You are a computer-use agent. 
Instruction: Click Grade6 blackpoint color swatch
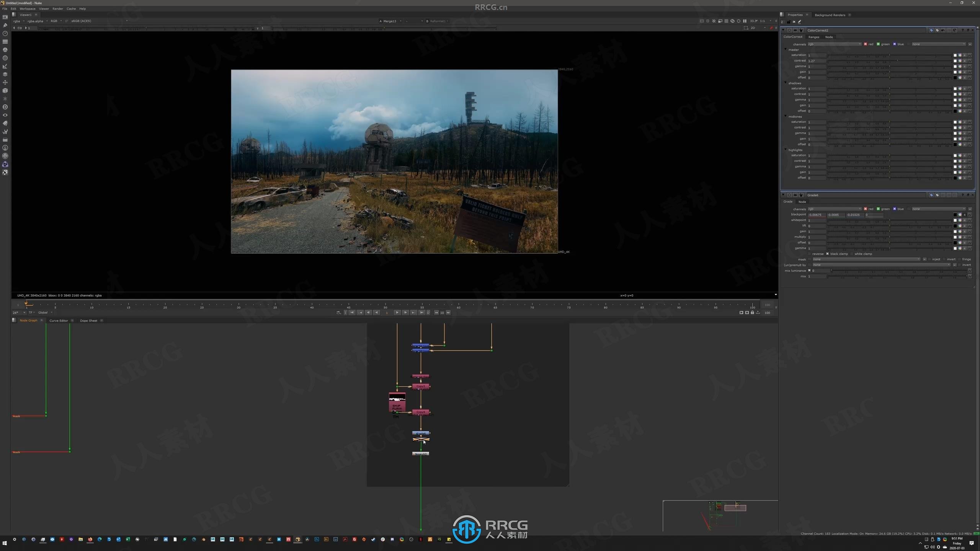click(x=955, y=215)
